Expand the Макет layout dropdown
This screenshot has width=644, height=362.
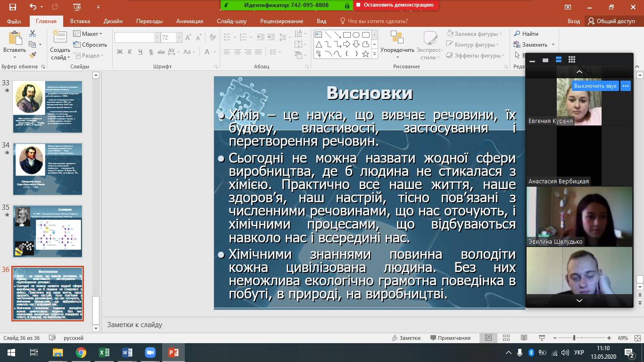coord(88,34)
